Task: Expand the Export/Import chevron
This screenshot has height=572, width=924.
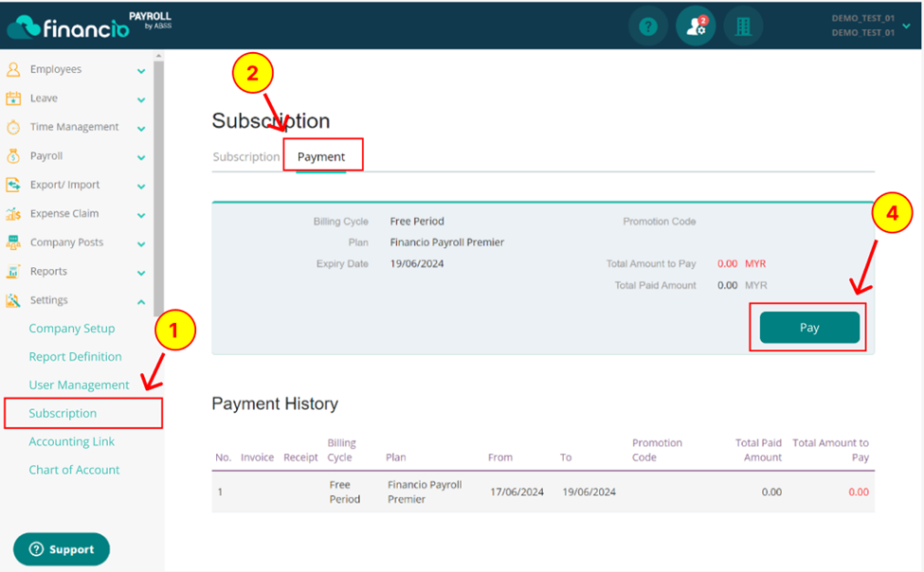Action: coord(141,187)
